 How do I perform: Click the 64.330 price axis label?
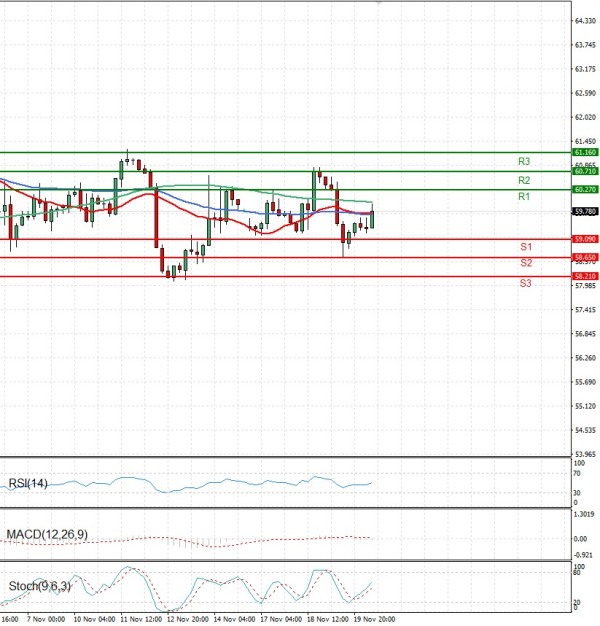[x=586, y=20]
